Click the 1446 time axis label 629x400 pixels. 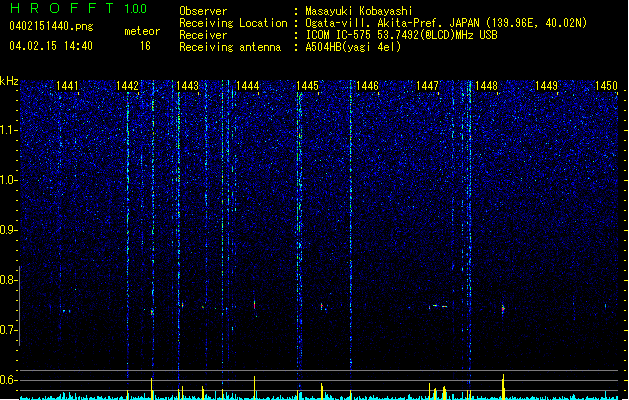pos(367,85)
